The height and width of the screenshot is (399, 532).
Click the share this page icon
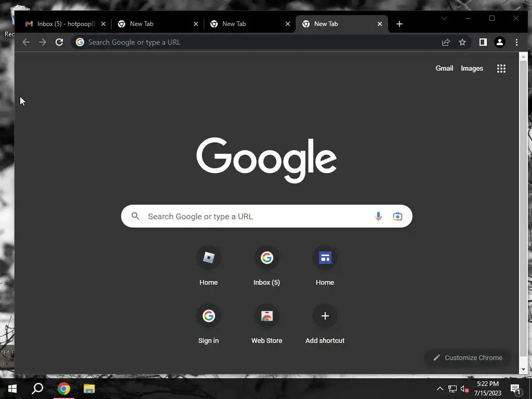click(446, 42)
